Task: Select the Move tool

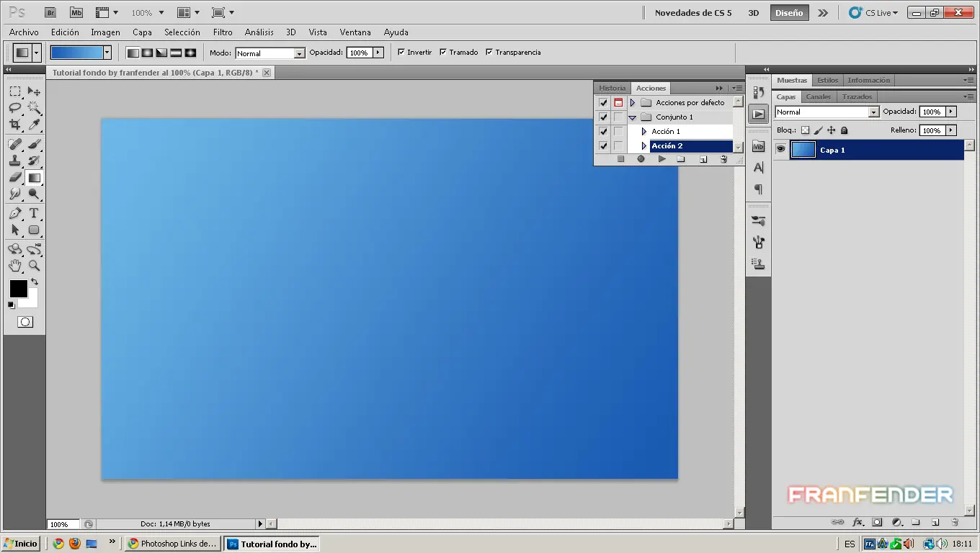Action: click(x=34, y=91)
